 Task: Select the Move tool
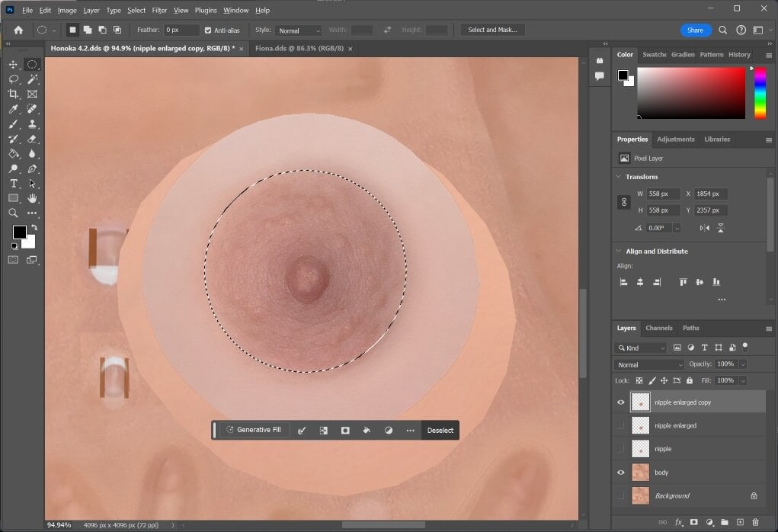[14, 65]
